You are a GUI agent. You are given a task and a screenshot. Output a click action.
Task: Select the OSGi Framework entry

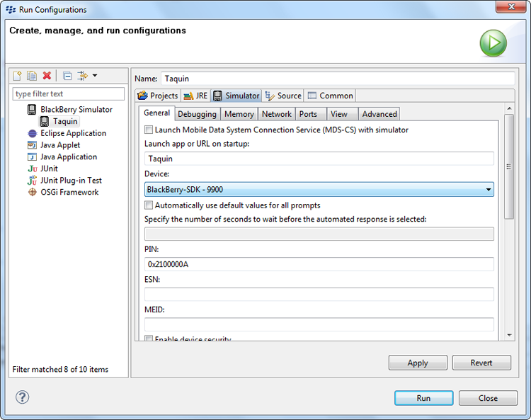(69, 192)
